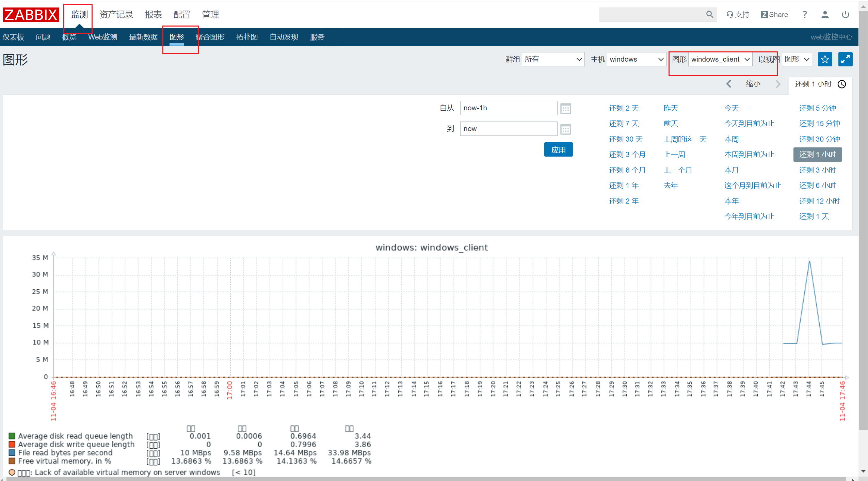Image resolution: width=868 pixels, height=481 pixels.
Task: Select 今年到目前为止 time range
Action: tap(749, 217)
